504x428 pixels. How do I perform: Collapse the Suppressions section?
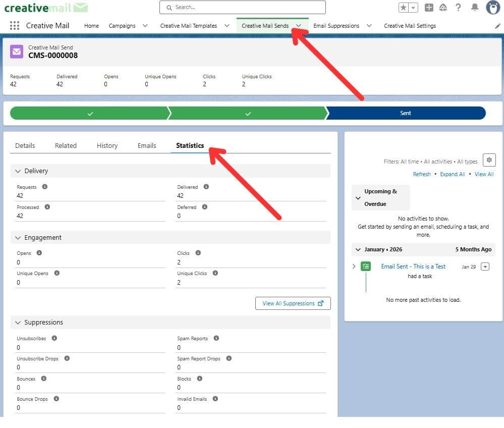[18, 323]
